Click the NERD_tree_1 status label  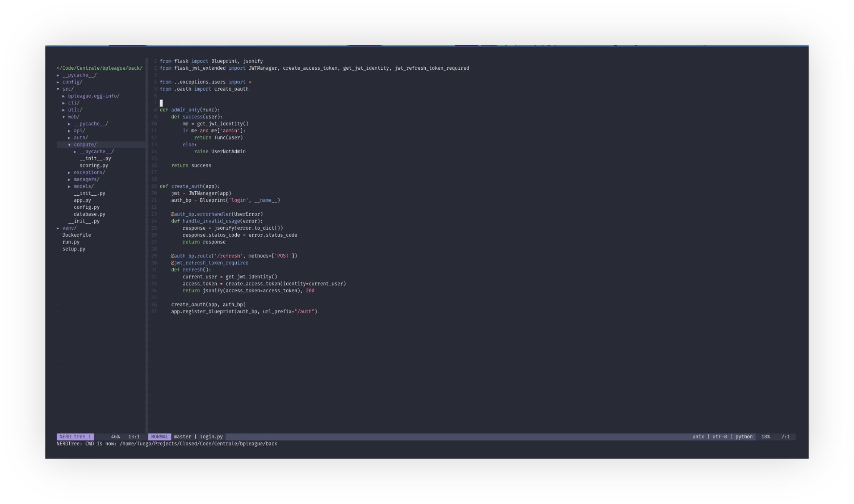75,437
